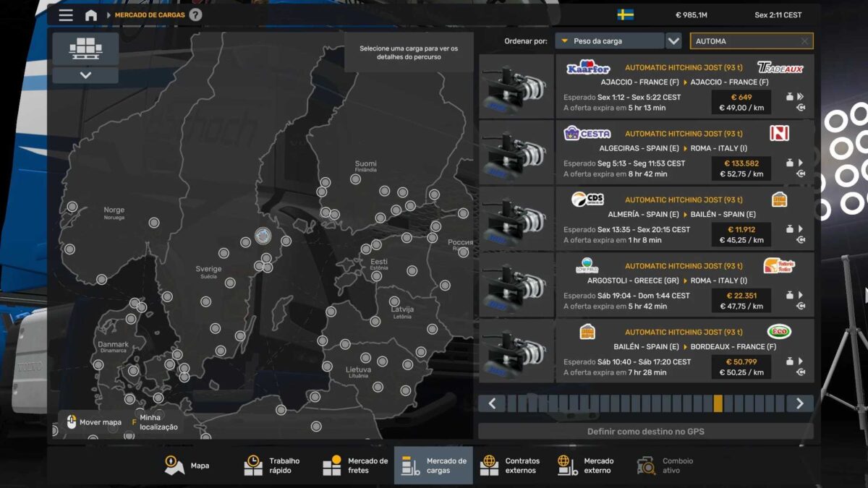Image resolution: width=868 pixels, height=488 pixels.
Task: Click the cargo pallet filter icon
Action: tap(85, 48)
